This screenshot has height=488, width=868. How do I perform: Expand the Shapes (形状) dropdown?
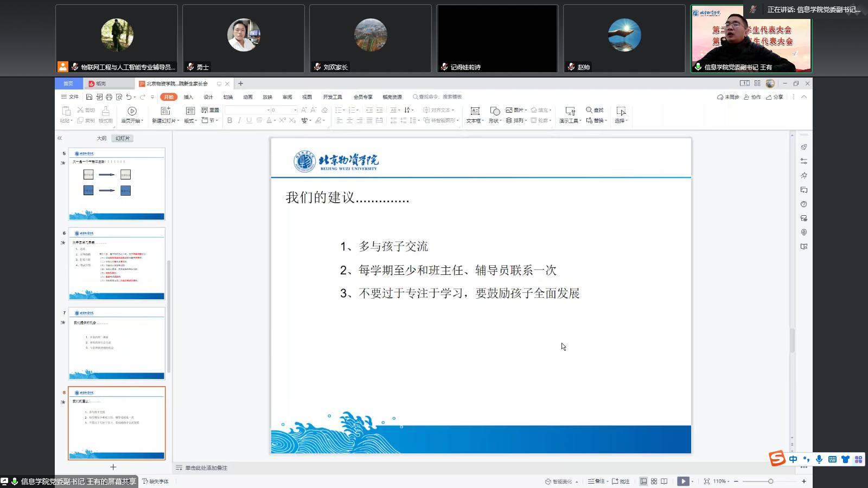pos(494,121)
